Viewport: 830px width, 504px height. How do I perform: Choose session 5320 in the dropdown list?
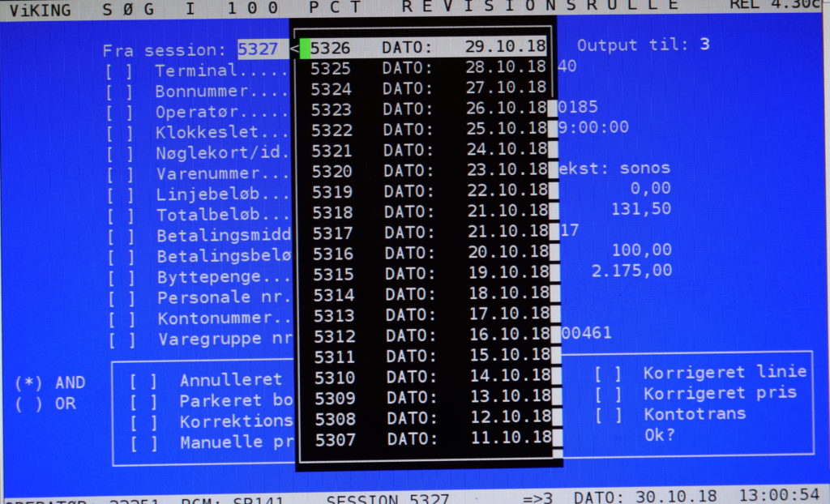pos(427,170)
